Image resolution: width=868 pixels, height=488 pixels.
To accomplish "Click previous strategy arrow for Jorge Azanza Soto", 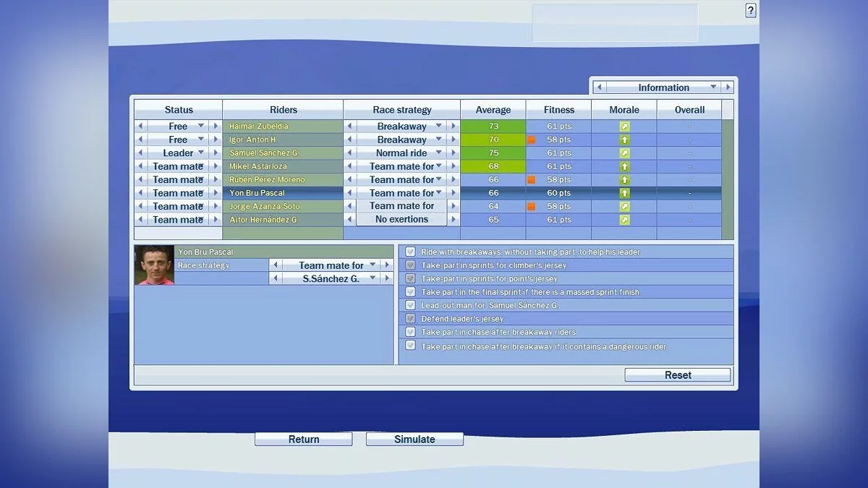I will [350, 206].
